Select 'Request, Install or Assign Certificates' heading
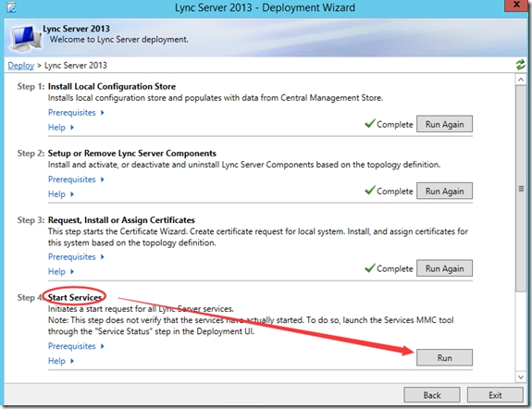The width and height of the screenshot is (532, 409). pyautogui.click(x=121, y=220)
